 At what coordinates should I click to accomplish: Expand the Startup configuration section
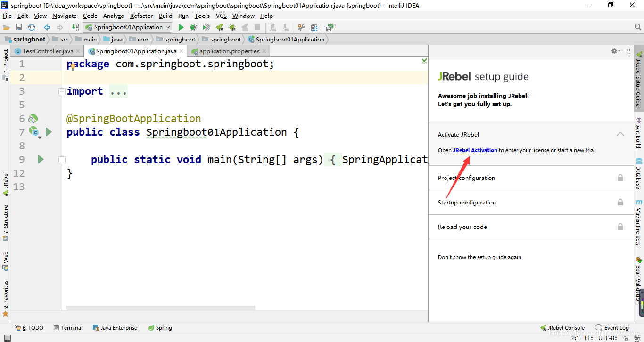(x=531, y=203)
